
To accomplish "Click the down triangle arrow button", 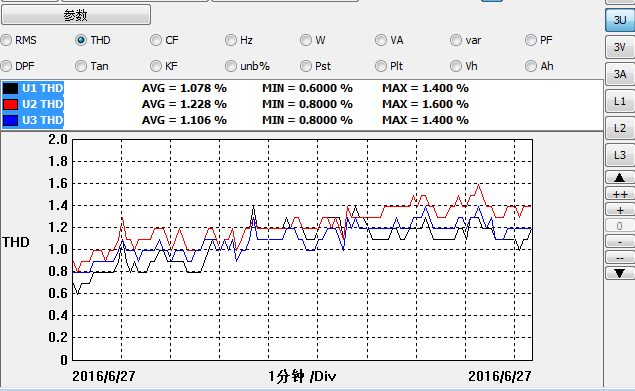I will tap(620, 273).
